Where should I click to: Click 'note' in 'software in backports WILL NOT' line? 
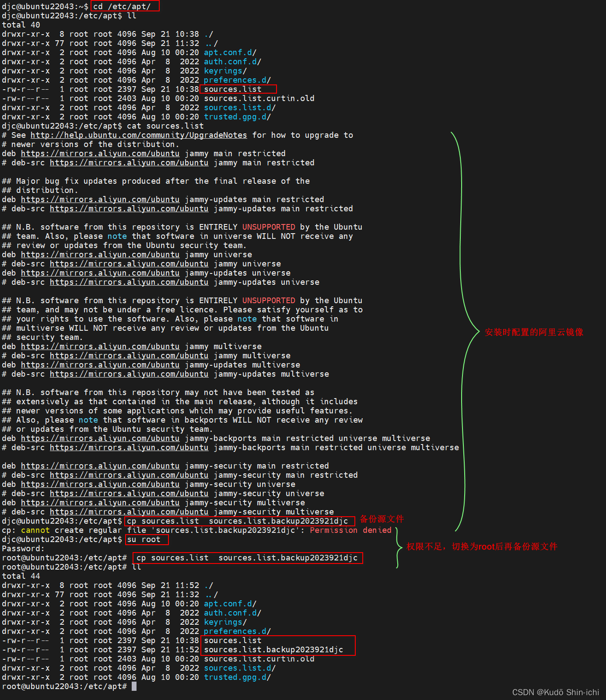[88, 420]
